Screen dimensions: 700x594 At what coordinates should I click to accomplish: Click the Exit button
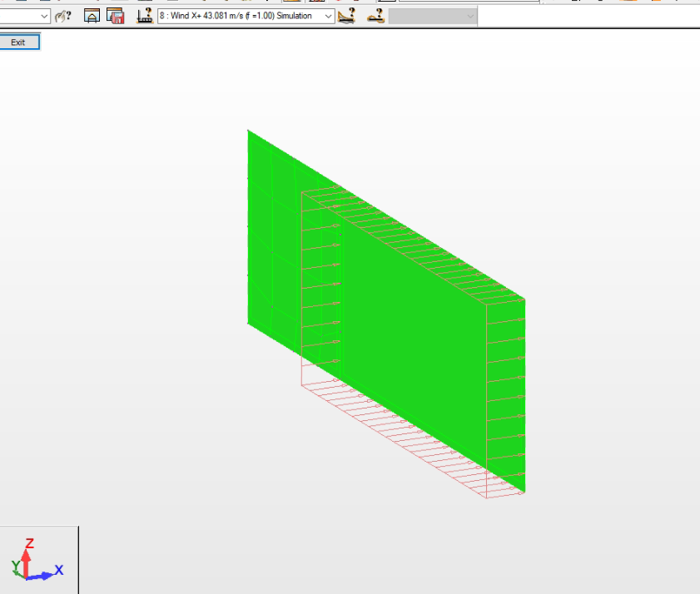(x=18, y=42)
